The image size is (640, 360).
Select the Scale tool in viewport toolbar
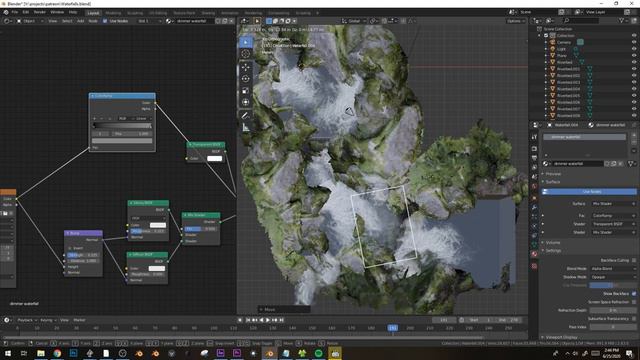click(245, 91)
